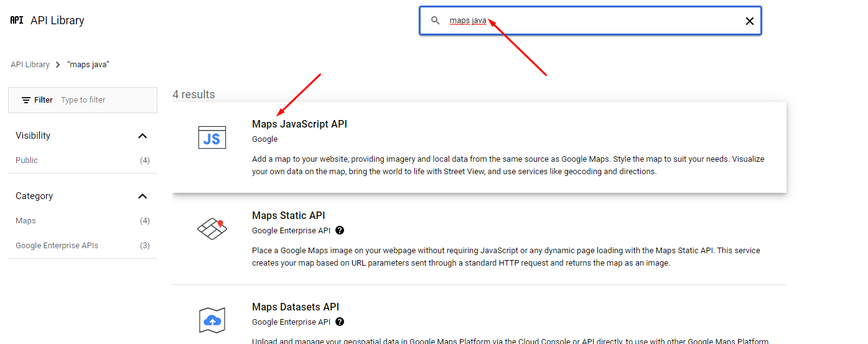Image resolution: width=868 pixels, height=344 pixels.
Task: Click the breadcrumb chevron separator icon
Action: (58, 65)
